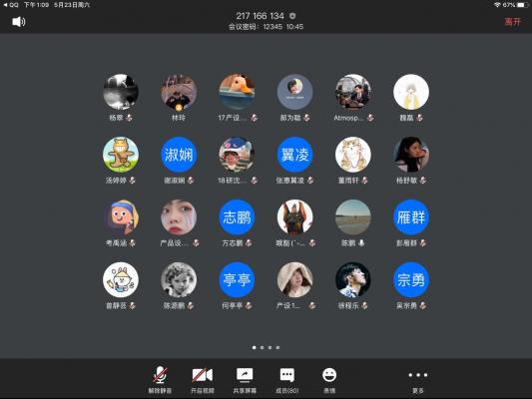532x399 pixels.
Task: Unmute microphone with 解除静音 button
Action: [x=160, y=380]
